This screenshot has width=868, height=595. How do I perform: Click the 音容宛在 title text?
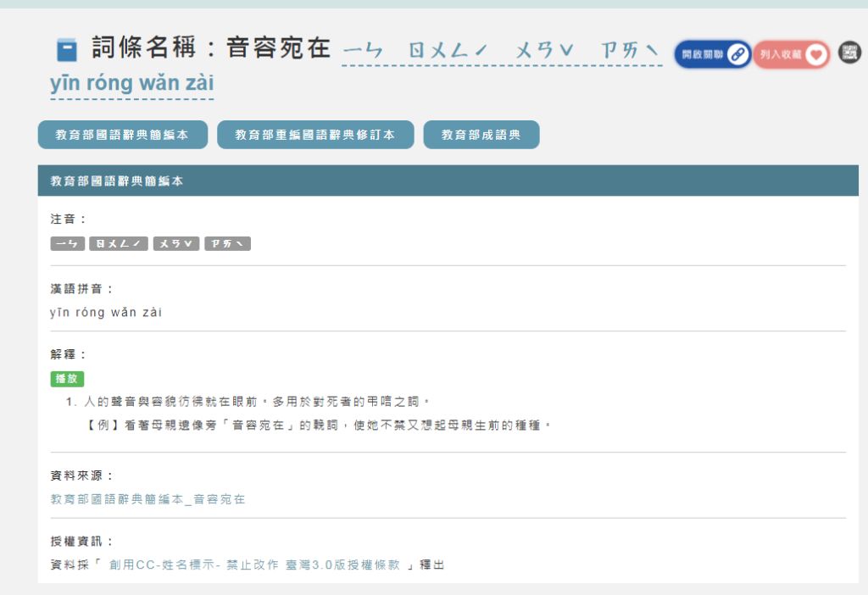pyautogui.click(x=278, y=48)
